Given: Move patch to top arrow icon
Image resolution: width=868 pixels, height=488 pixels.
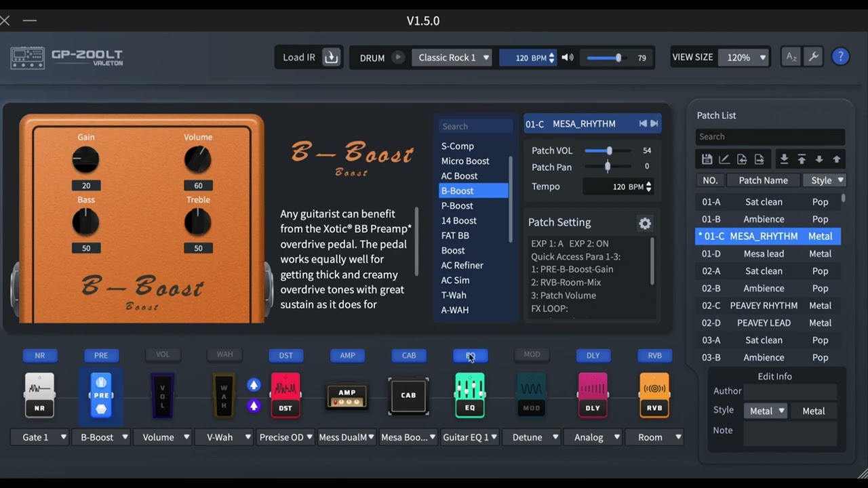Looking at the screenshot, I should 802,159.
